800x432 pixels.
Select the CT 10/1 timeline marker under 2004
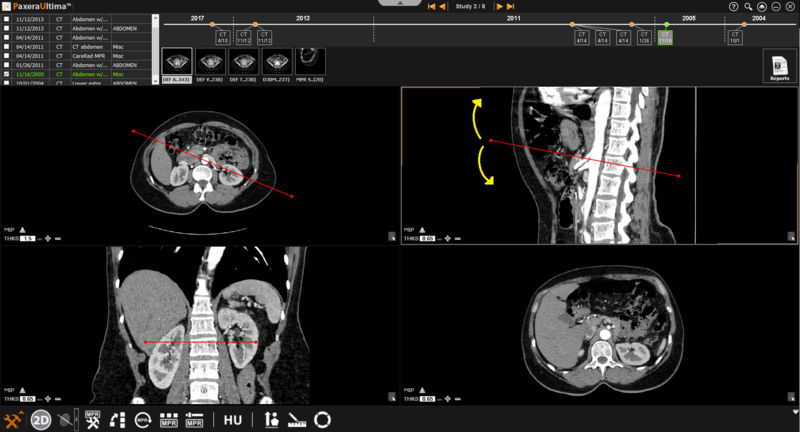(735, 37)
